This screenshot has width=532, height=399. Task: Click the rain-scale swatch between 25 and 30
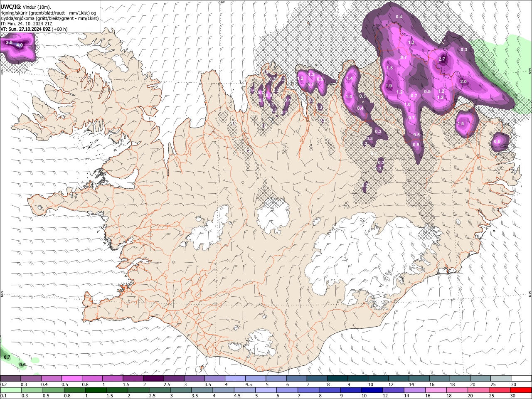click(500, 390)
